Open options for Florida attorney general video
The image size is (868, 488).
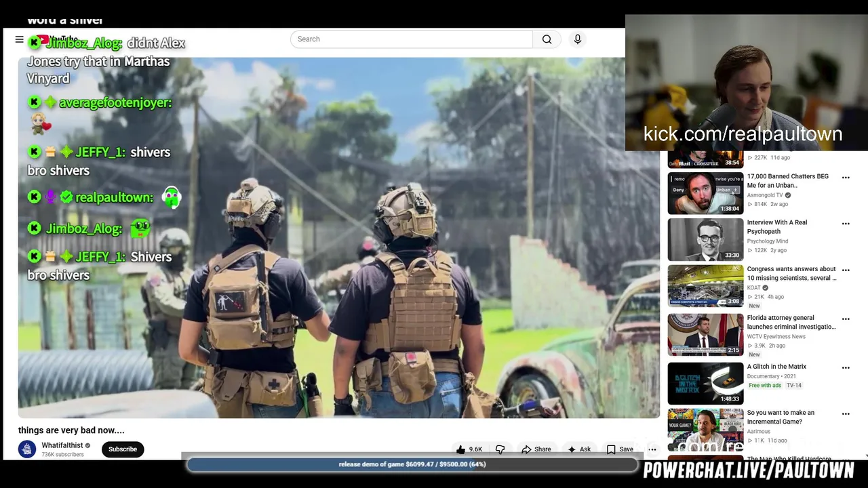846,319
